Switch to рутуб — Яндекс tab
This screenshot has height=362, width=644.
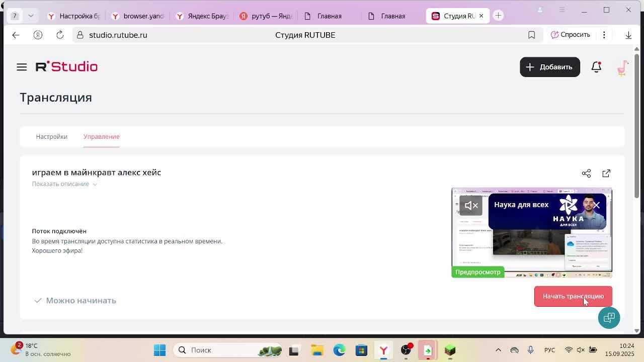click(x=267, y=16)
